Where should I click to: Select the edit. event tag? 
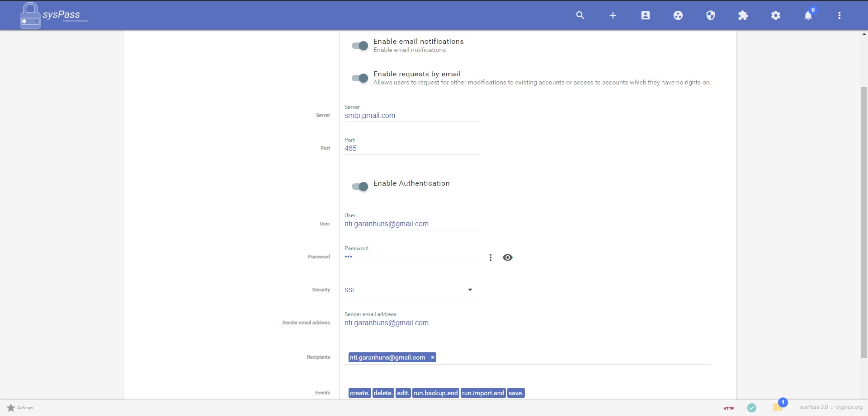coord(403,393)
